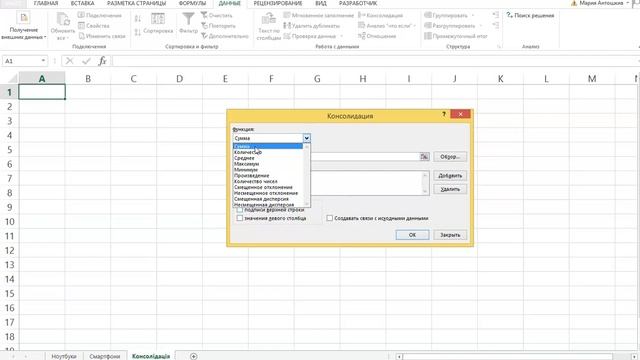Switch to the РАЗРАБОТЧИК ribbon tab

pos(358,3)
